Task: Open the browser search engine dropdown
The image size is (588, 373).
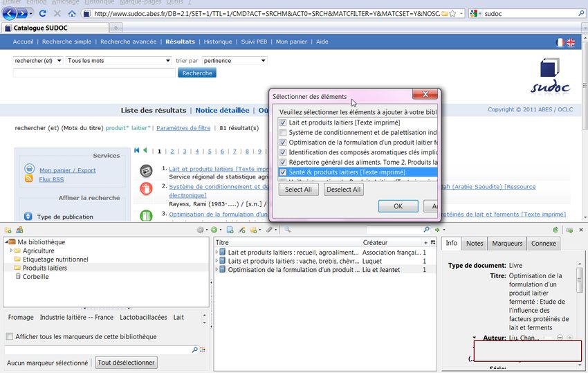Action: click(x=475, y=14)
